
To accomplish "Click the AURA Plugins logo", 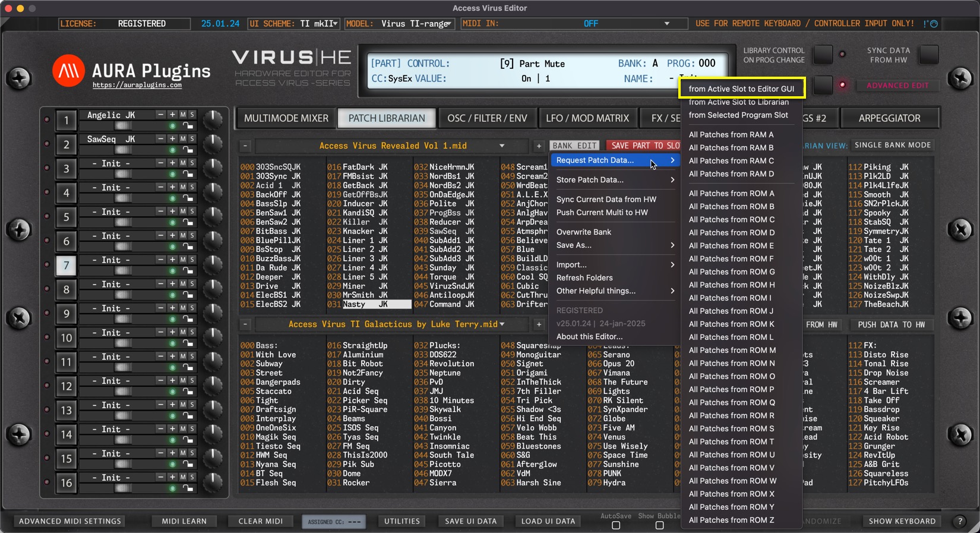I will pyautogui.click(x=68, y=71).
